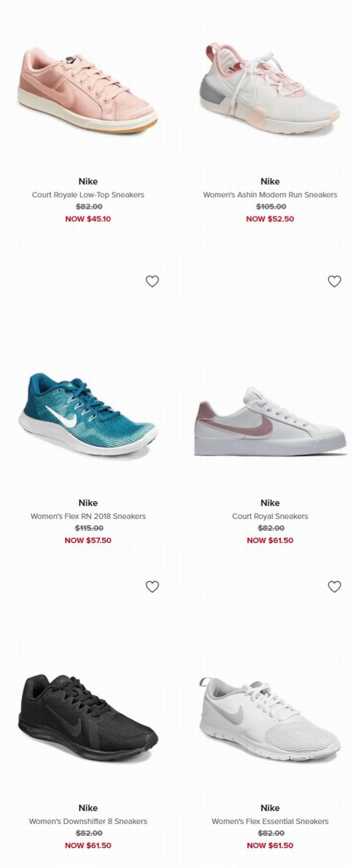Favorite the Court Royal Sneakers heart icon

pyautogui.click(x=334, y=281)
